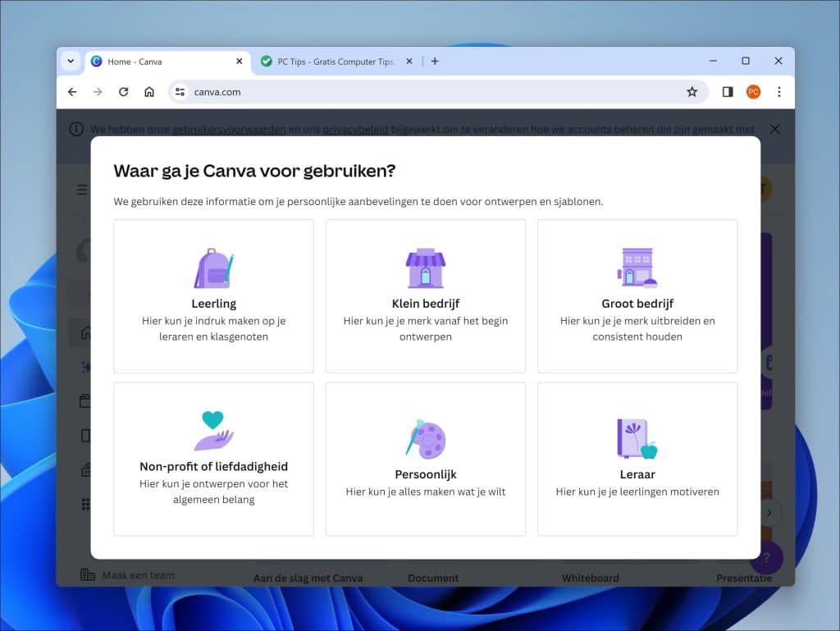Bookmark this page with the star icon
Screen dimensions: 840x631
[692, 92]
